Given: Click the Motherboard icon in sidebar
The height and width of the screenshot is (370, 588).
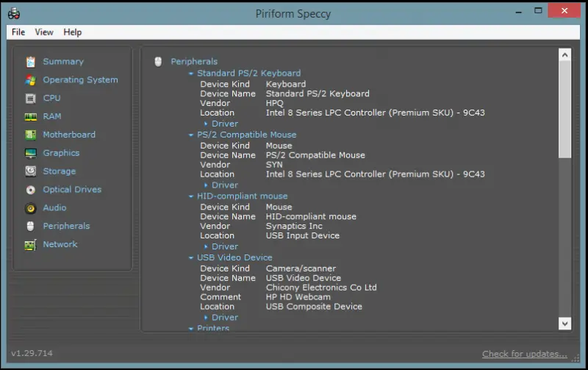Looking at the screenshot, I should 31,135.
